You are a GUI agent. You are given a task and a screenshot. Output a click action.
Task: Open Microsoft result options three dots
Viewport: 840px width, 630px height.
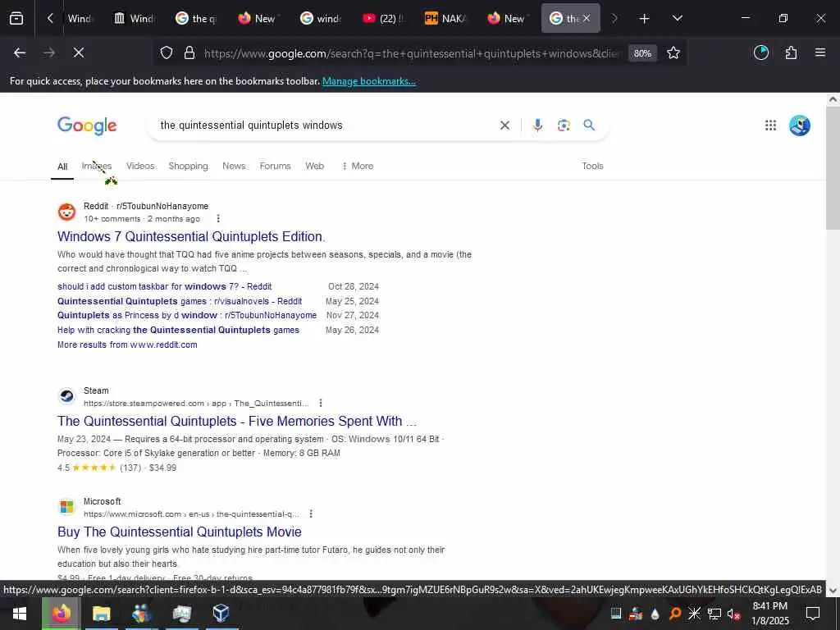tap(311, 514)
